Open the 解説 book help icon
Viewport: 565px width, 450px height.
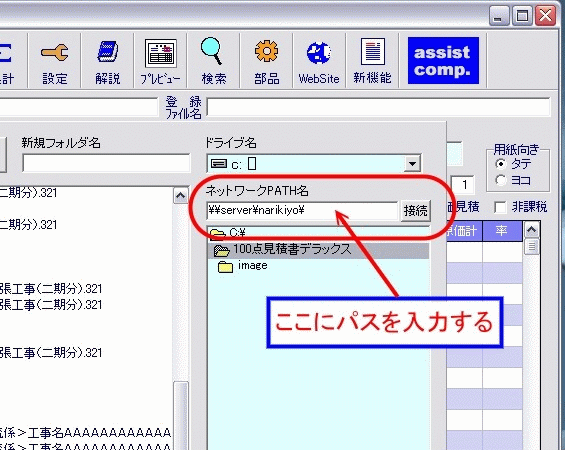pyautogui.click(x=107, y=61)
